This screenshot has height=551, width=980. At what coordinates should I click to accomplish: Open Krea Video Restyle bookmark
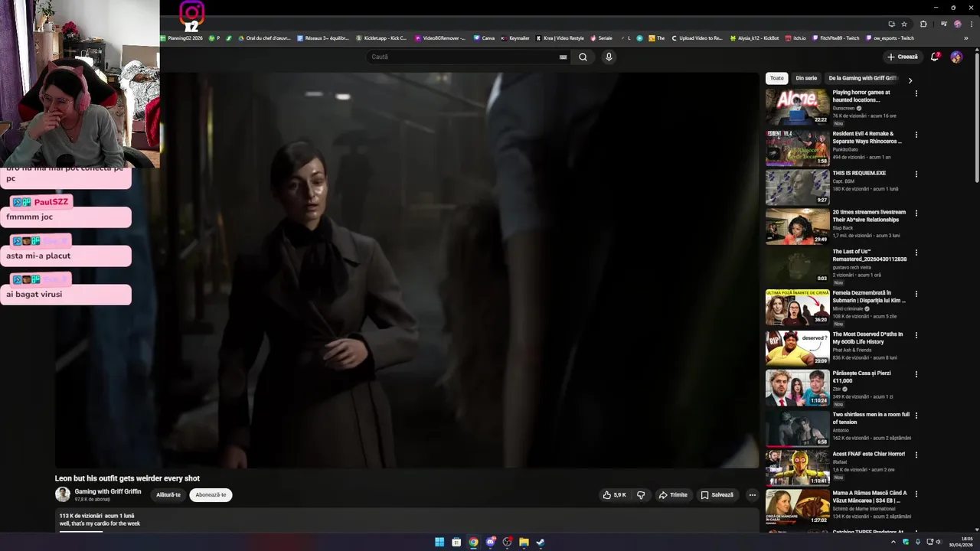(x=560, y=37)
